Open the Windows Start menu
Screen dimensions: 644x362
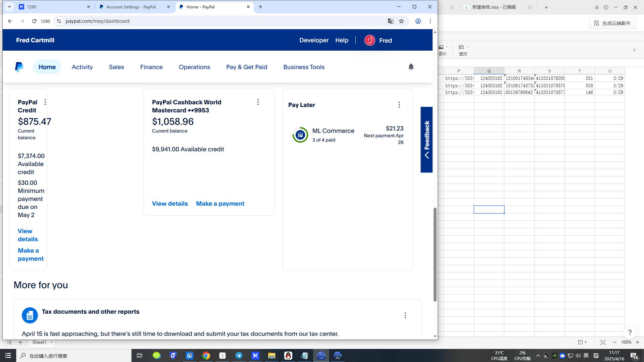[8, 356]
